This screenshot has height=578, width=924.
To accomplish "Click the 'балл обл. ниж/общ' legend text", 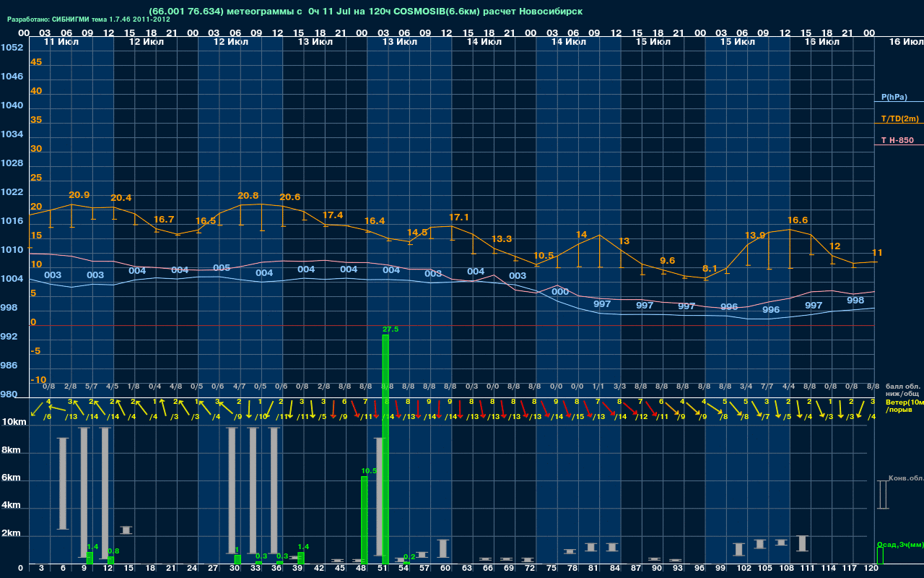I will (902, 390).
